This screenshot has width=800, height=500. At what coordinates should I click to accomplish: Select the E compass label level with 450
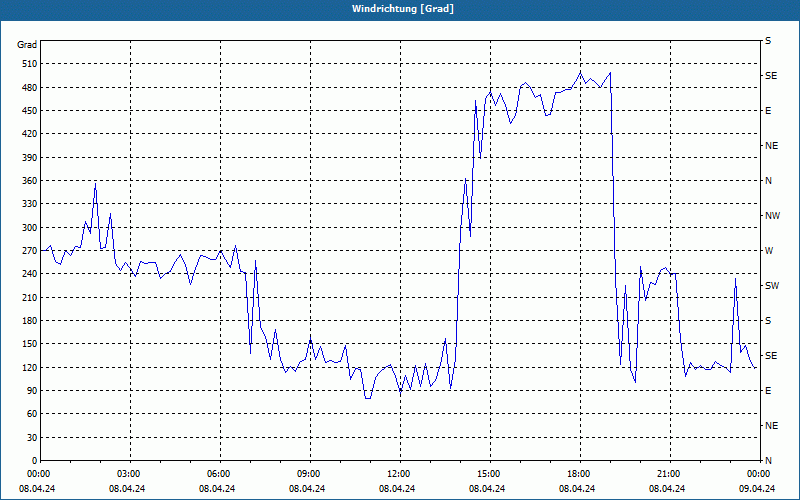[x=768, y=111]
